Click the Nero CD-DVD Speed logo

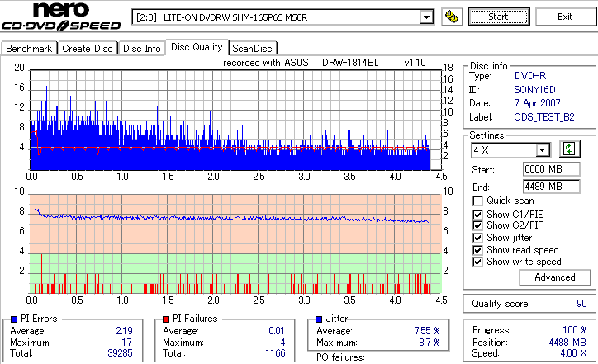tap(61, 17)
